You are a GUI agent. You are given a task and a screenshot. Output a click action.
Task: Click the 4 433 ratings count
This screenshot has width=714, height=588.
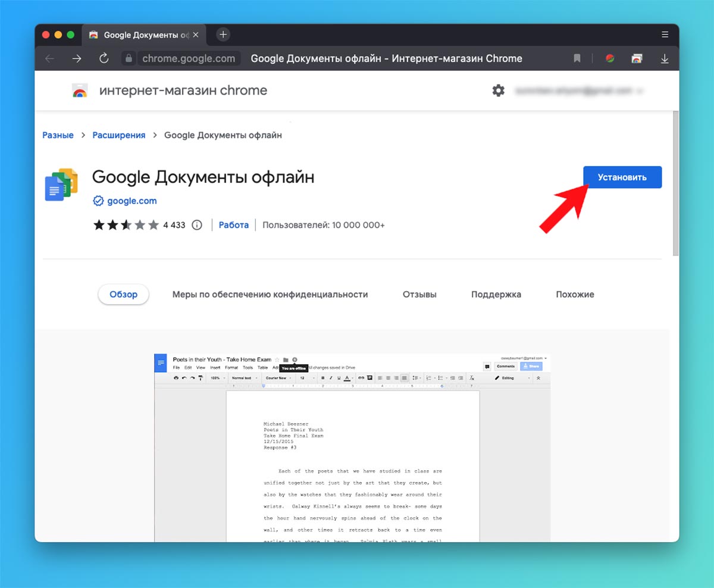(x=174, y=225)
